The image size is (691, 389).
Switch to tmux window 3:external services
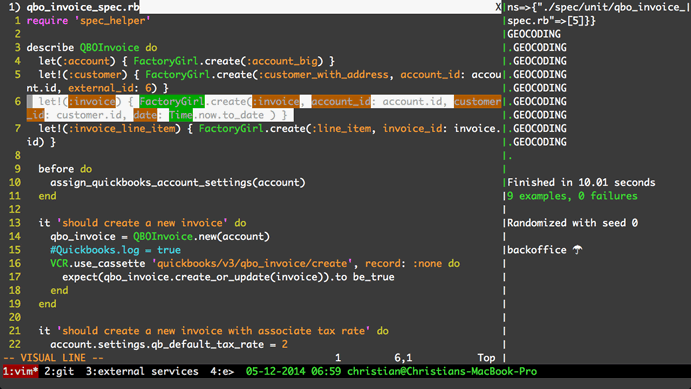coord(142,371)
